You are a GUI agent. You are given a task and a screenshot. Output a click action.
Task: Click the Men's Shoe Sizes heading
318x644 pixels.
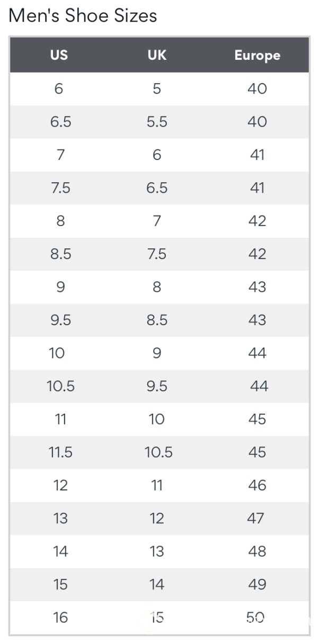point(83,16)
